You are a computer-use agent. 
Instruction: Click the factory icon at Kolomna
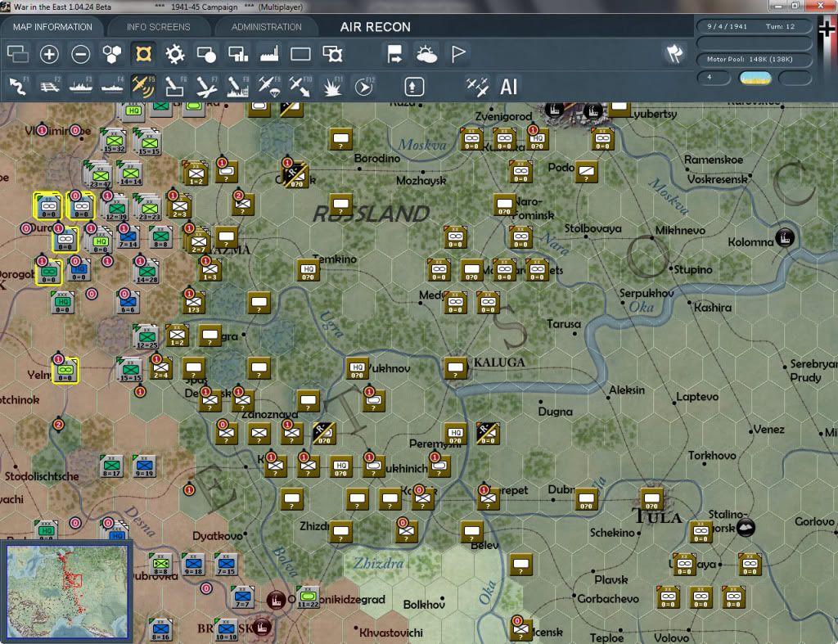tap(784, 238)
